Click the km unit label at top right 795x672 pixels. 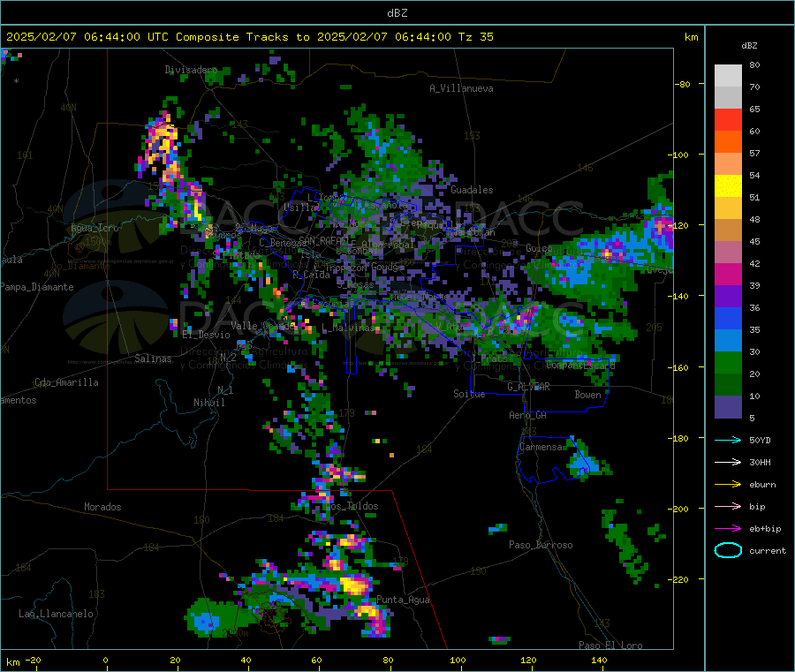coord(691,37)
